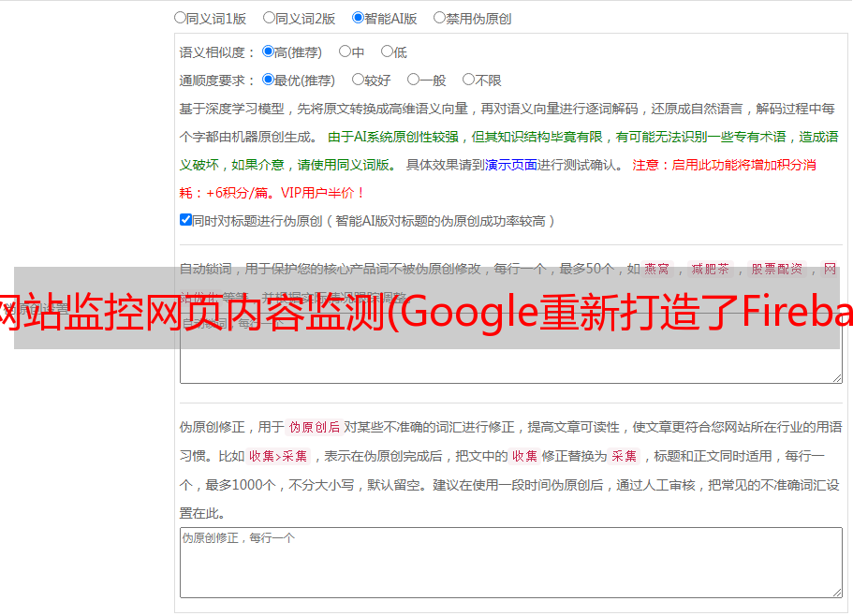Click resize handle of 伪原创修正 textarea
This screenshot has width=853, height=616.
(836, 592)
